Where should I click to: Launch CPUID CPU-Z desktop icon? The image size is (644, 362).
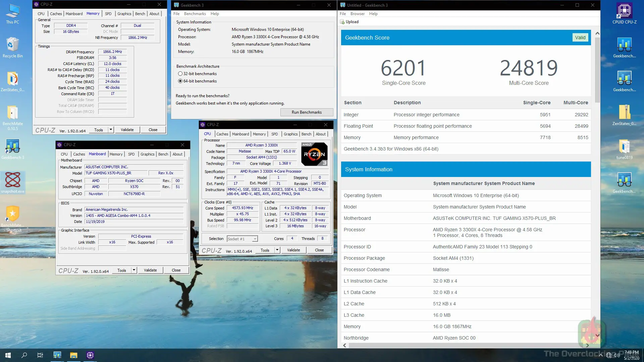624,14
